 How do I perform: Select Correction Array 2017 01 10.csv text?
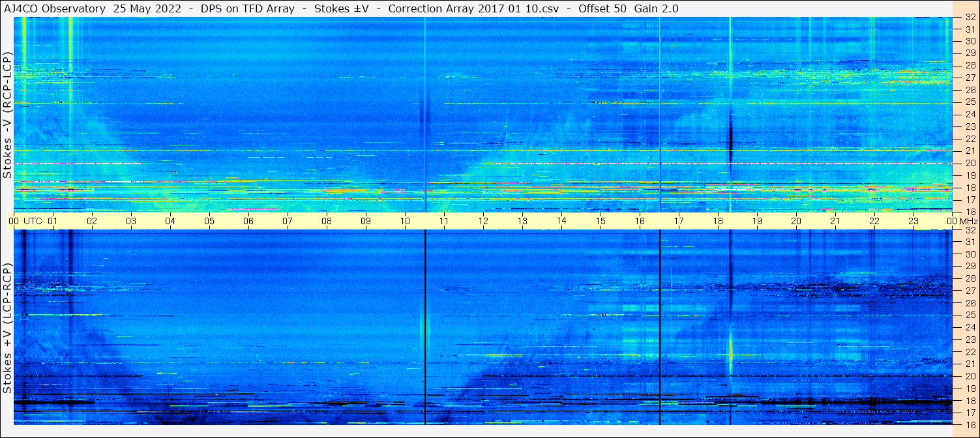474,8
